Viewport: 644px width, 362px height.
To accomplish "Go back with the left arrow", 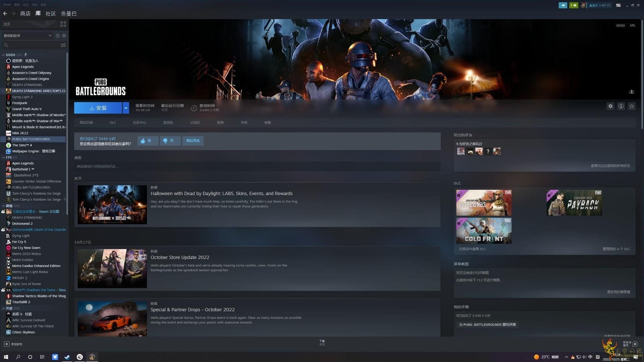I will pyautogui.click(x=5, y=13).
